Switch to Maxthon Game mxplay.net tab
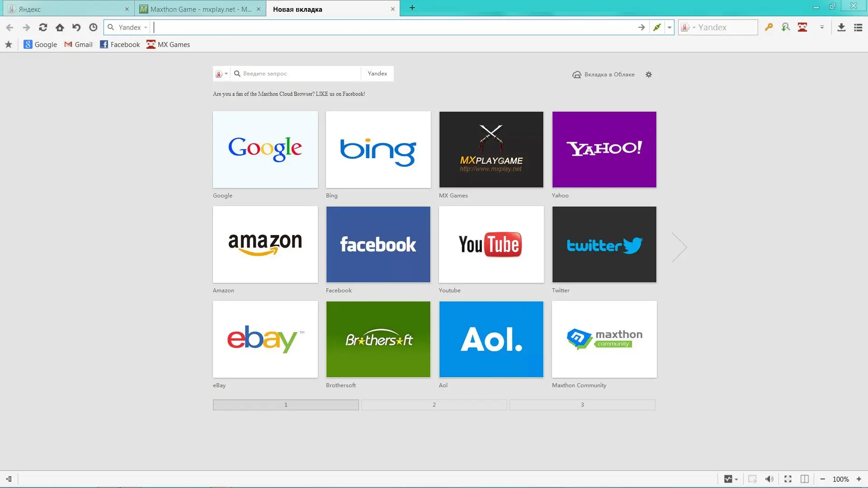868x488 pixels. [199, 9]
